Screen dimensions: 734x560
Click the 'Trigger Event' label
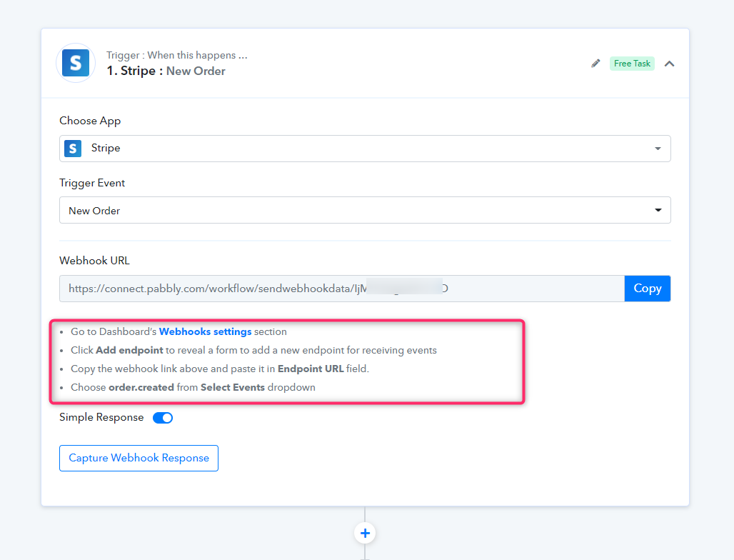(92, 183)
